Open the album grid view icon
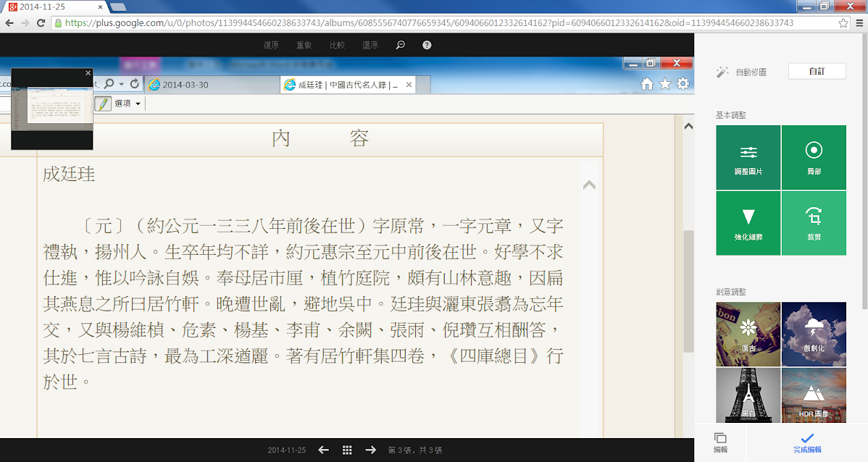 point(347,450)
